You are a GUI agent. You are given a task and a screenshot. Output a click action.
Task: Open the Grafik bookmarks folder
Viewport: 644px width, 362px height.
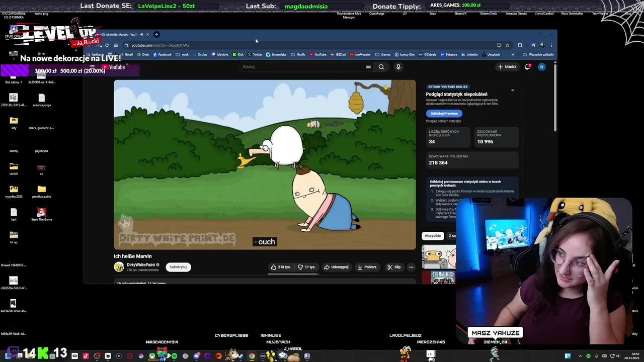298,54
